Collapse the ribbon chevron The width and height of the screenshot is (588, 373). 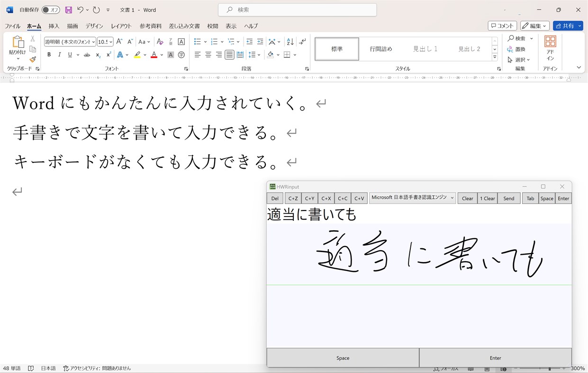(579, 67)
